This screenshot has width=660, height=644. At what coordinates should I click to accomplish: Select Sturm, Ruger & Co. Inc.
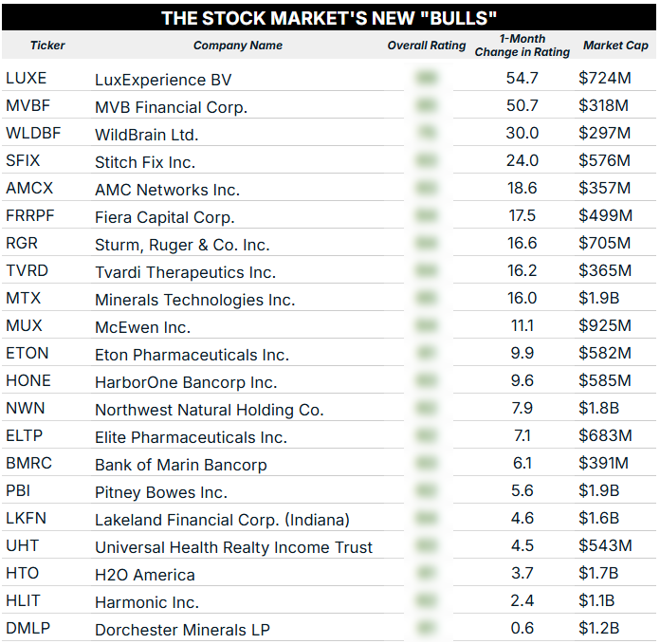(x=182, y=245)
